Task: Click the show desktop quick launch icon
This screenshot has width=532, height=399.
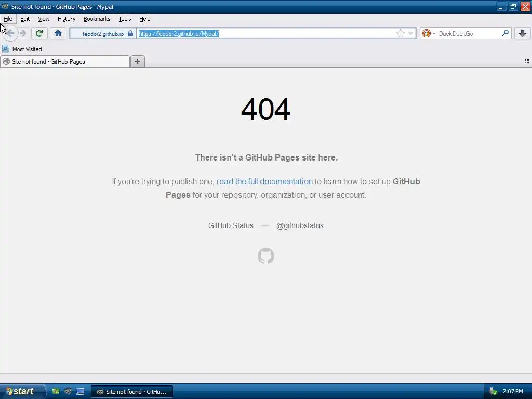Action: (x=80, y=391)
